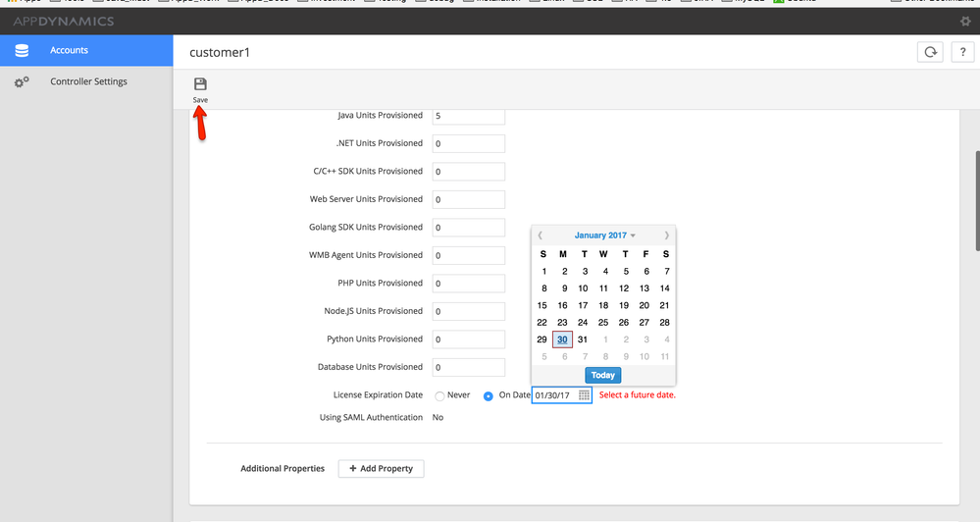Go to previous month in calendar
The image size is (980, 522).
pyautogui.click(x=541, y=235)
